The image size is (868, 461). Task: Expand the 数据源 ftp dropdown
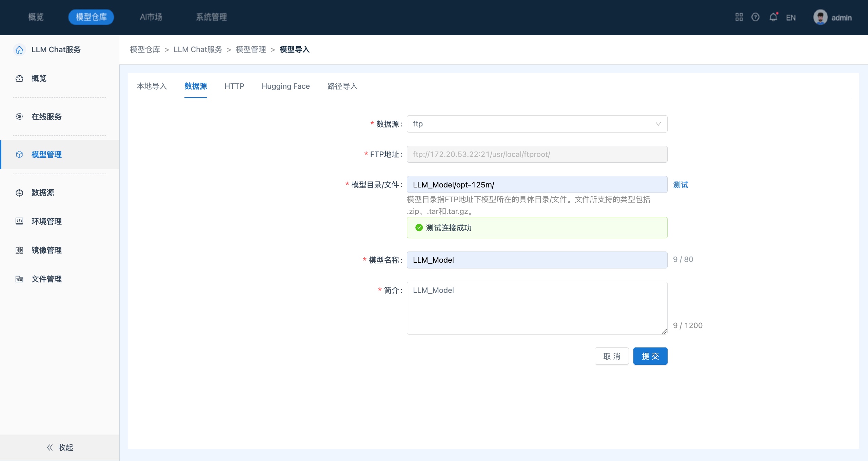pos(537,124)
